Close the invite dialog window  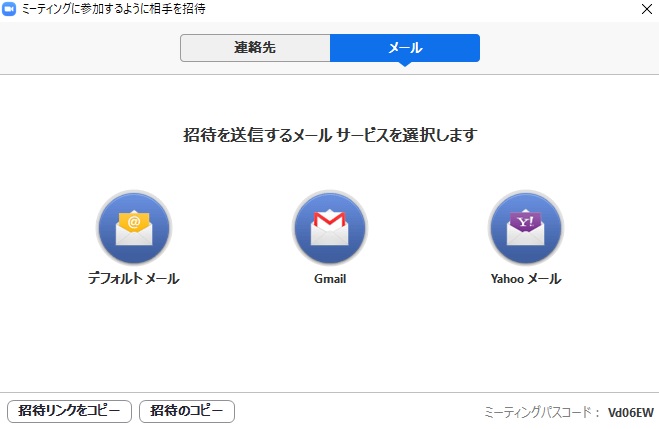647,9
